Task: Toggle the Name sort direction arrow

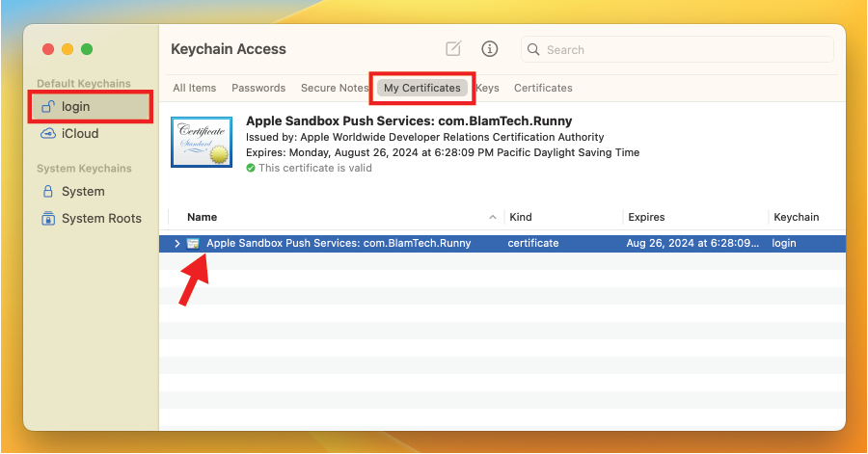Action: pyautogui.click(x=492, y=217)
